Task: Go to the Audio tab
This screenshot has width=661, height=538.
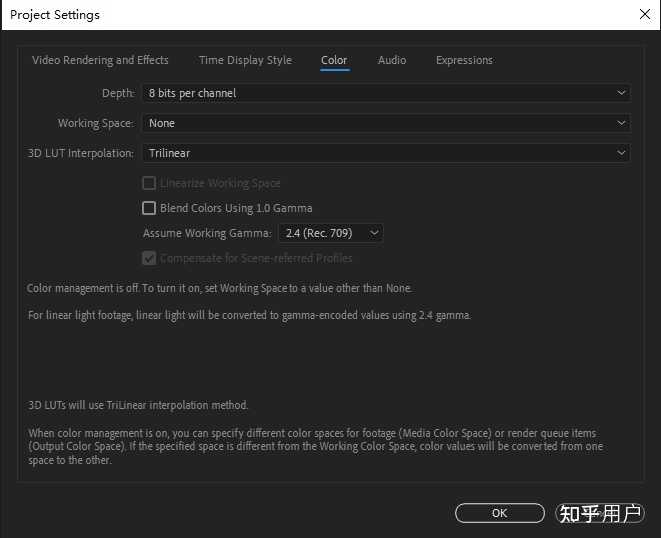Action: pyautogui.click(x=392, y=60)
